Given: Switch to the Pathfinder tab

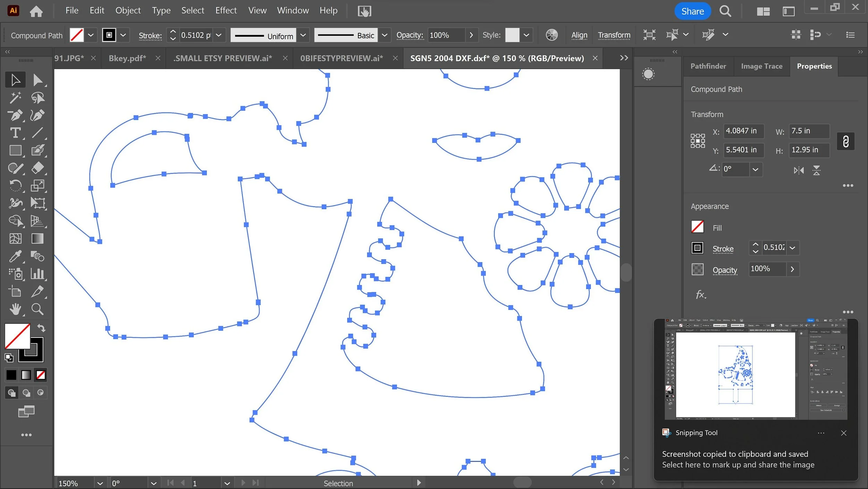Looking at the screenshot, I should [708, 66].
